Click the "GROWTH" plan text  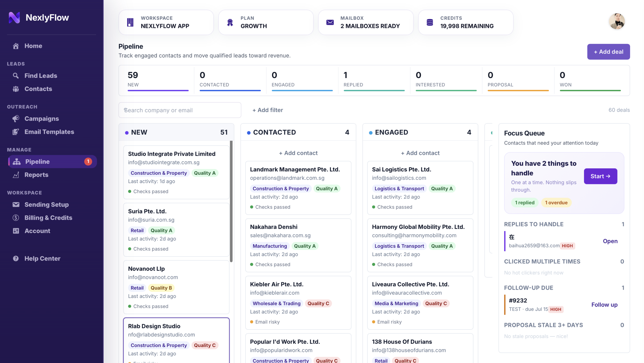click(x=254, y=26)
